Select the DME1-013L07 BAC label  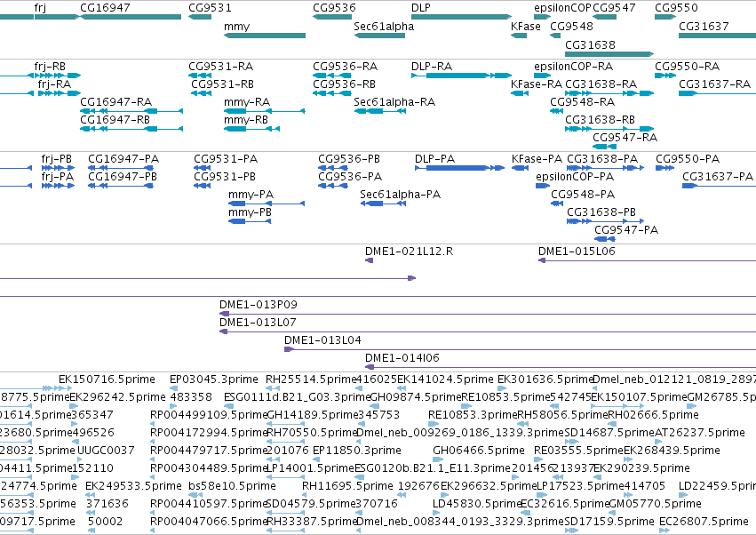pos(258,323)
